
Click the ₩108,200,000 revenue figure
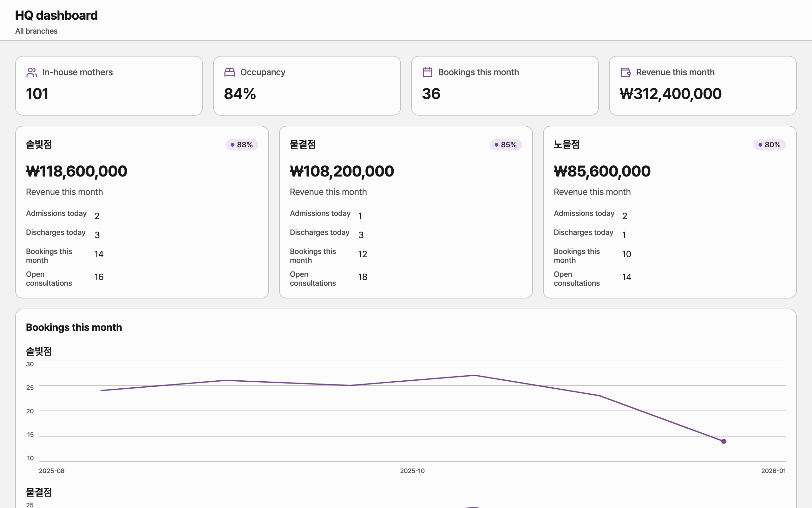[342, 171]
